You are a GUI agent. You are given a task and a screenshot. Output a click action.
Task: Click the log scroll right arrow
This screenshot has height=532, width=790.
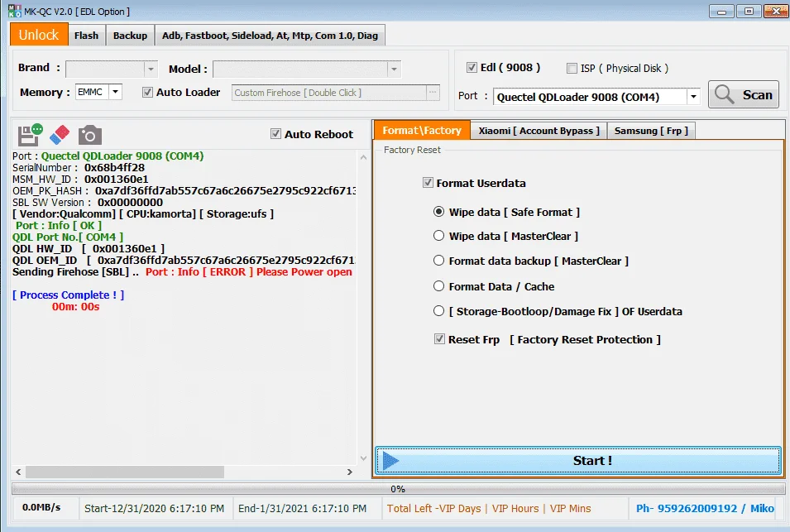click(350, 472)
